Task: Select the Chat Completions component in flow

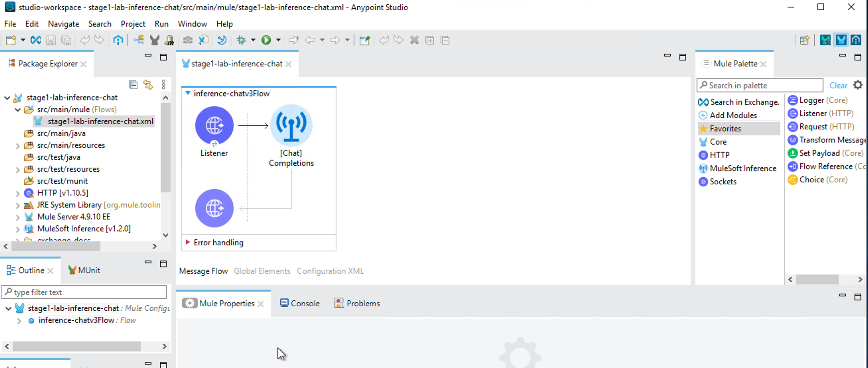Action: [x=291, y=126]
